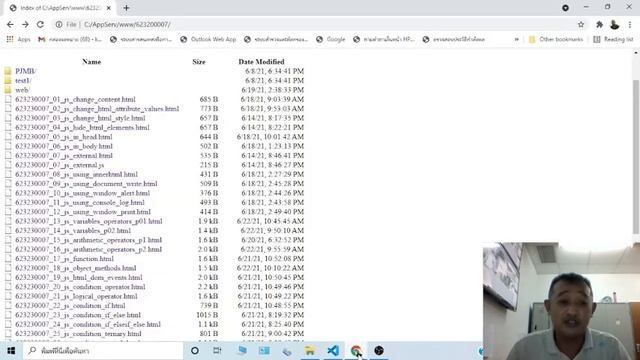Open file 21_js_logical_operator.html
The height and width of the screenshot is (360, 640).
click(76, 296)
